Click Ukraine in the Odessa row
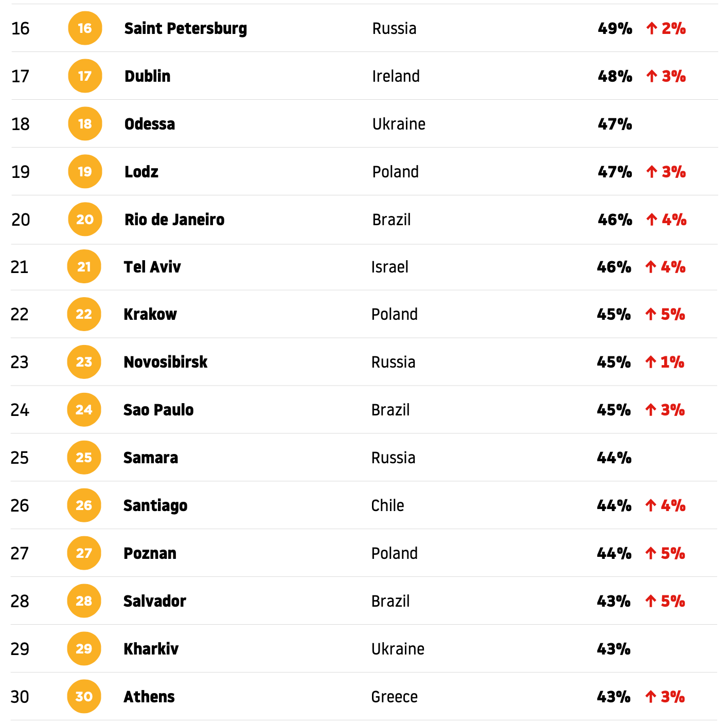The image size is (728, 727). tap(399, 124)
